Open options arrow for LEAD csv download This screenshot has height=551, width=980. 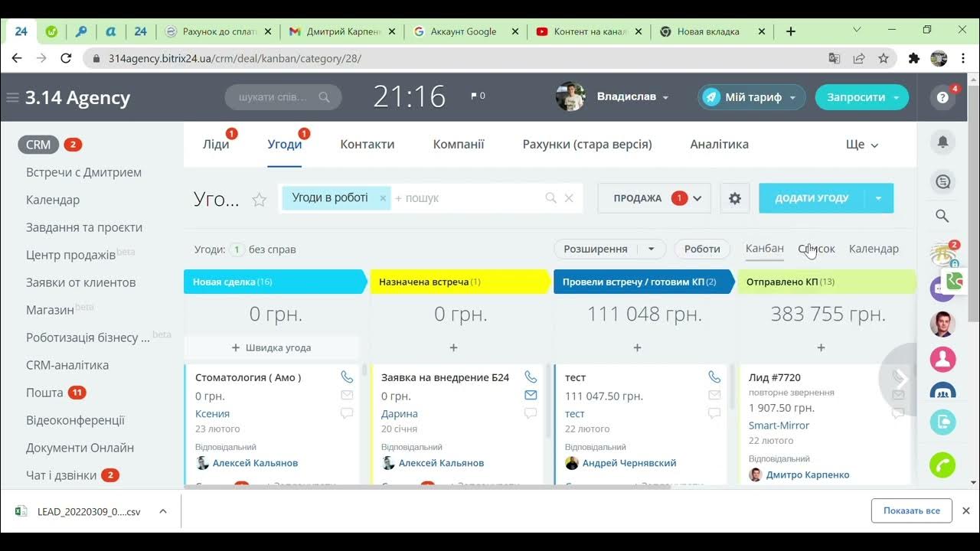(x=163, y=511)
